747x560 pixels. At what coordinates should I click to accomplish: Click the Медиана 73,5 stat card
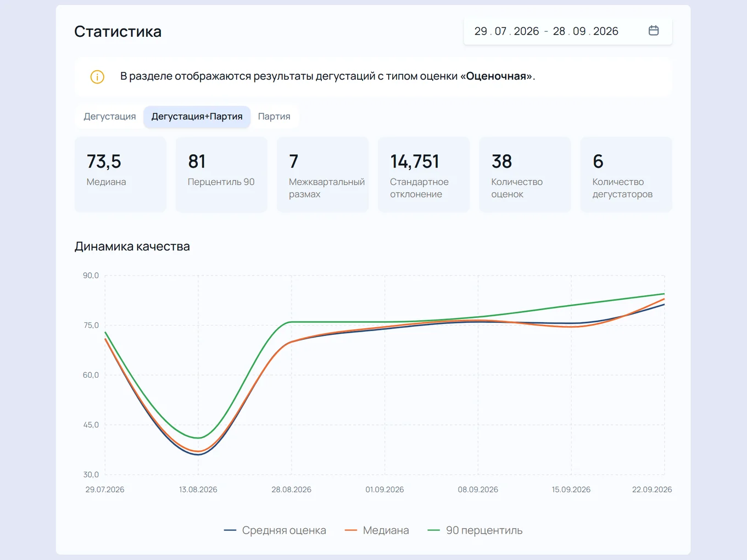pyautogui.click(x=120, y=175)
